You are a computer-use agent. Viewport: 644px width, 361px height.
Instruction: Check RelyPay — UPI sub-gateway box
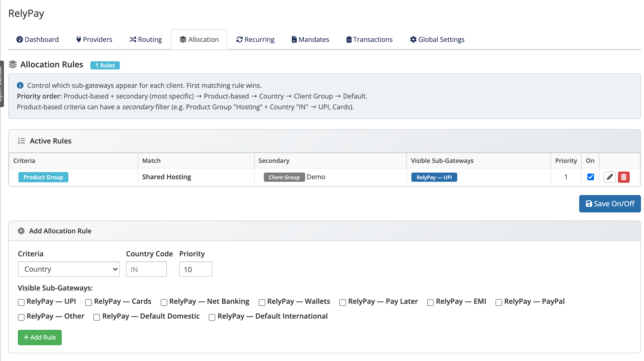tap(21, 303)
